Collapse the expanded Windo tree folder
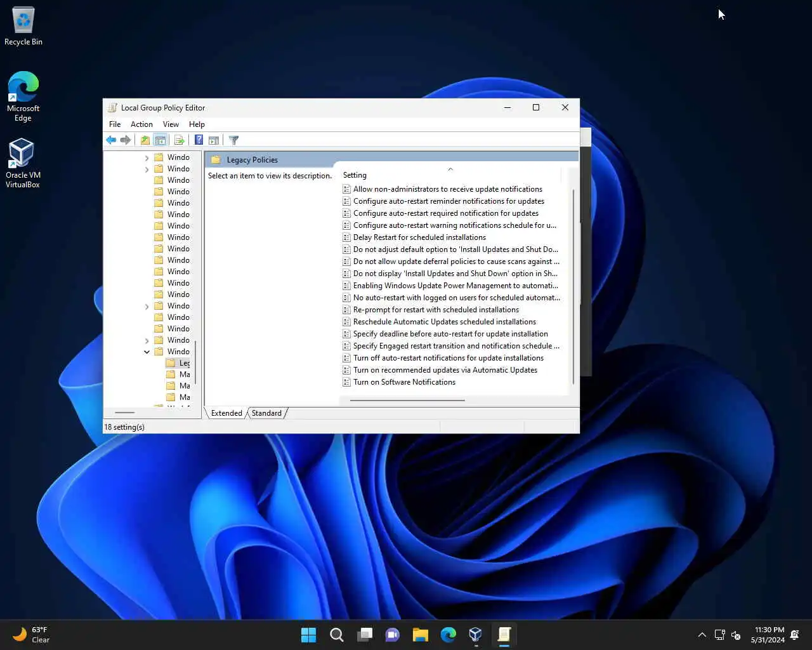 pyautogui.click(x=147, y=352)
